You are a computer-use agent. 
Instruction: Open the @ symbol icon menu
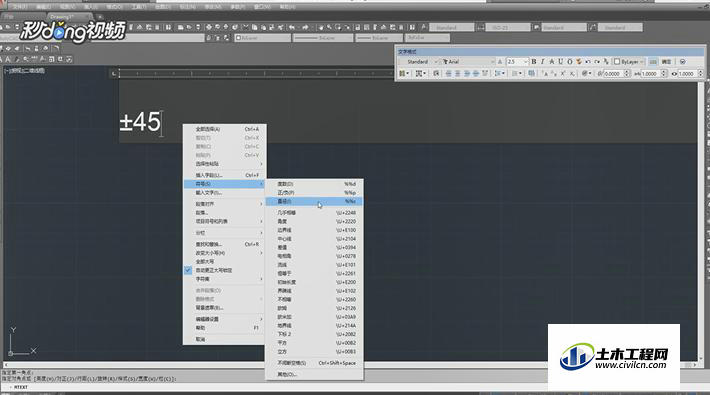point(586,73)
